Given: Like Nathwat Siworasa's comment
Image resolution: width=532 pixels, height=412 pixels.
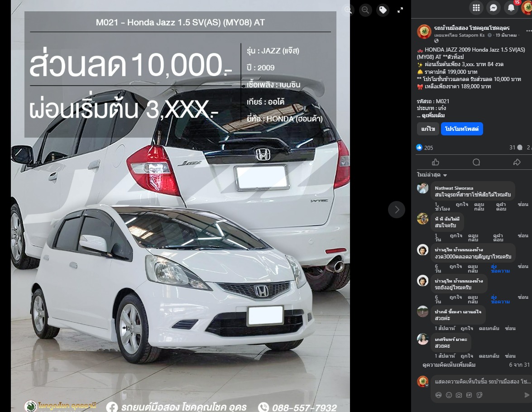Looking at the screenshot, I should [462, 204].
